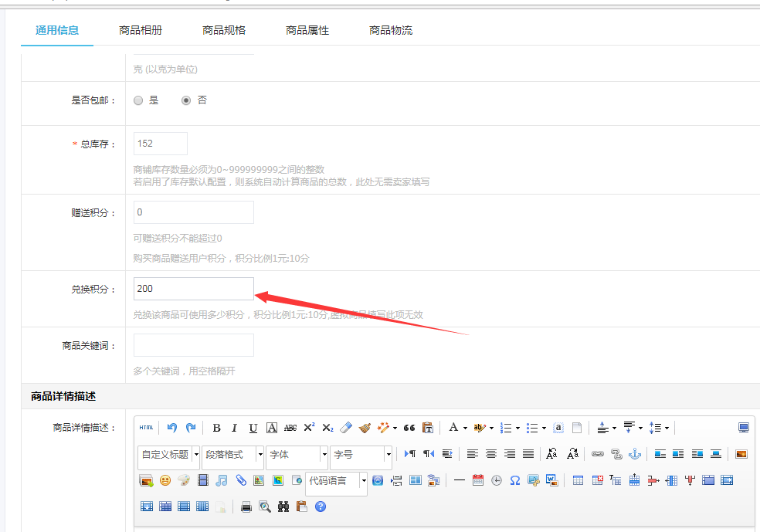Open the font color picker 'A'

(x=453, y=428)
